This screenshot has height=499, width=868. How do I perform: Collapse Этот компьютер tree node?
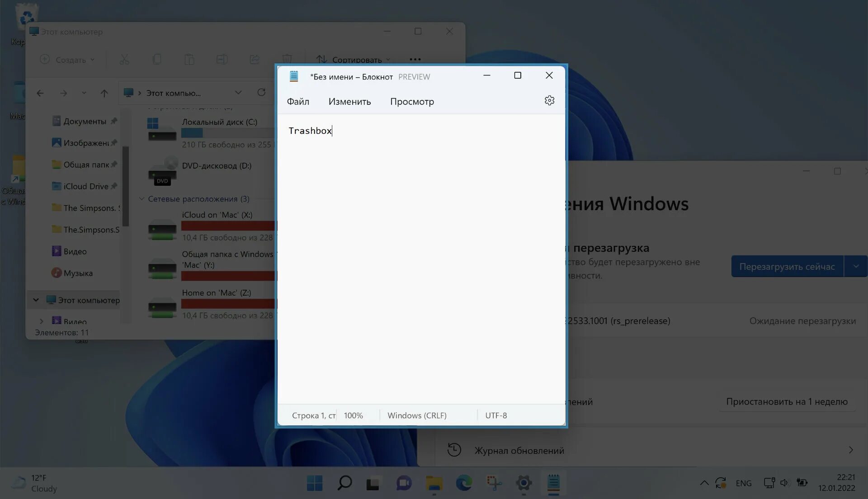(x=36, y=300)
